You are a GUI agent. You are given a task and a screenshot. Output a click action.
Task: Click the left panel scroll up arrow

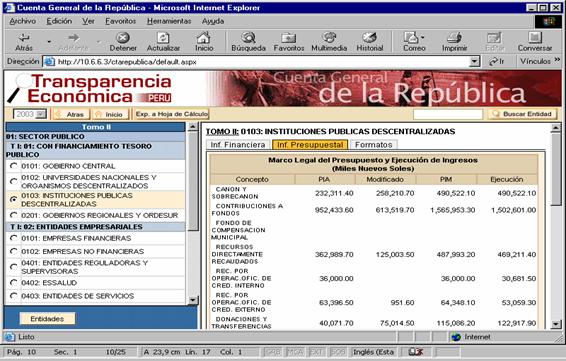(193, 127)
